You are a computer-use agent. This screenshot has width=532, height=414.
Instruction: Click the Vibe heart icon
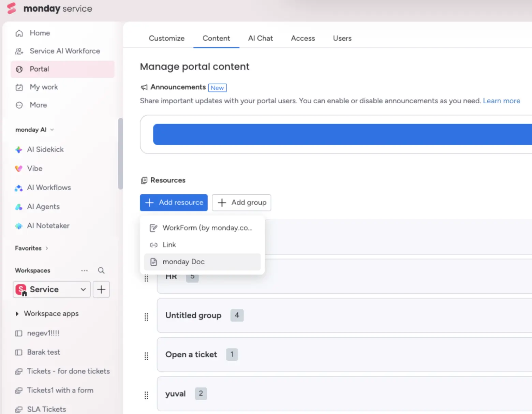[18, 168]
